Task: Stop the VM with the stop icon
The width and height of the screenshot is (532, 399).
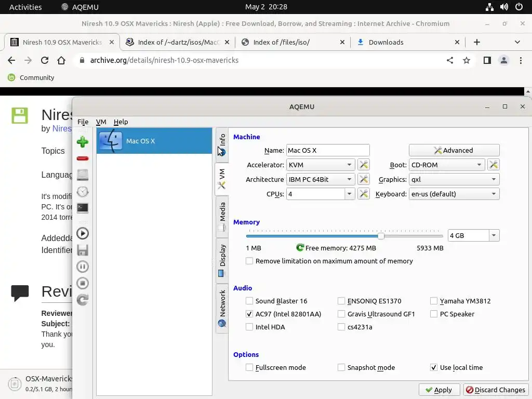Action: pyautogui.click(x=83, y=283)
